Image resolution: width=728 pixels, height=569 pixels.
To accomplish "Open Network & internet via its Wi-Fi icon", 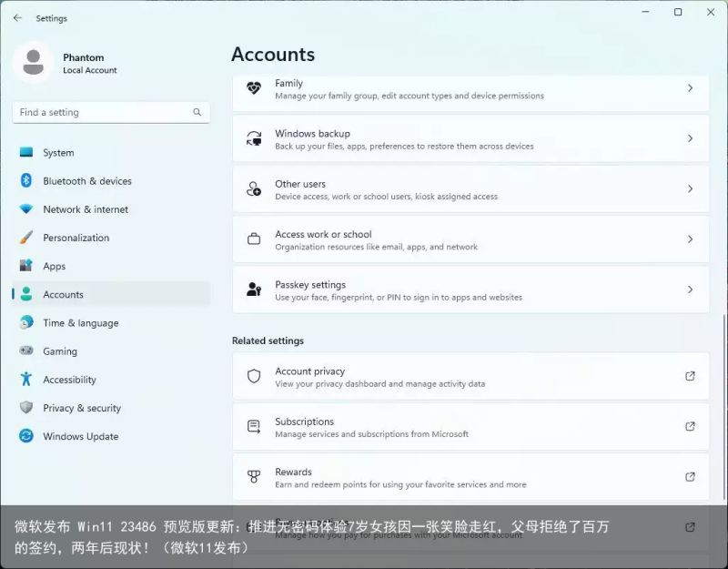I will (x=26, y=209).
